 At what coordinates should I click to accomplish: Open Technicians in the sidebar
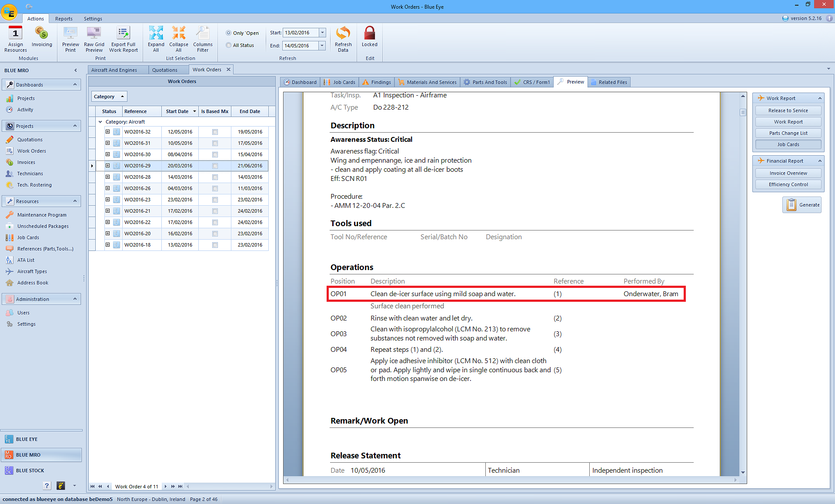click(30, 174)
